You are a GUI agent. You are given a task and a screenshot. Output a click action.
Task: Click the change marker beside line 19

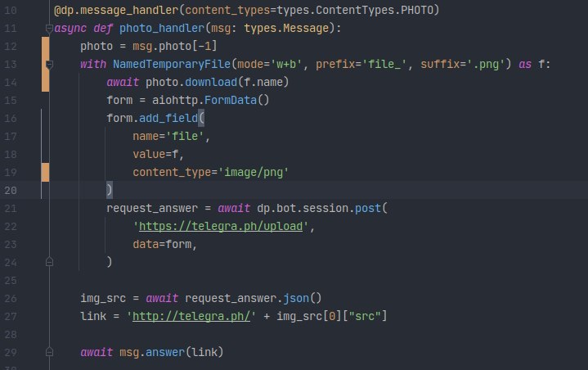tap(45, 172)
